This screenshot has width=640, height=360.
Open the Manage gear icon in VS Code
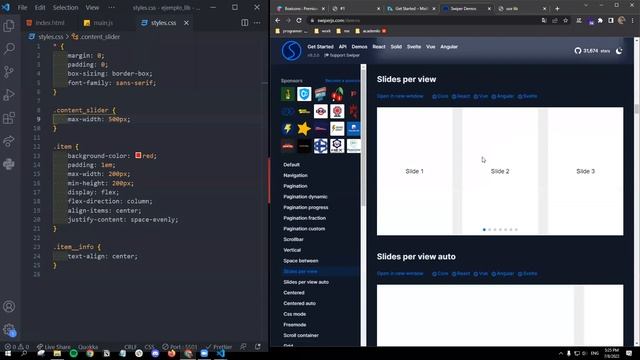[x=9, y=330]
